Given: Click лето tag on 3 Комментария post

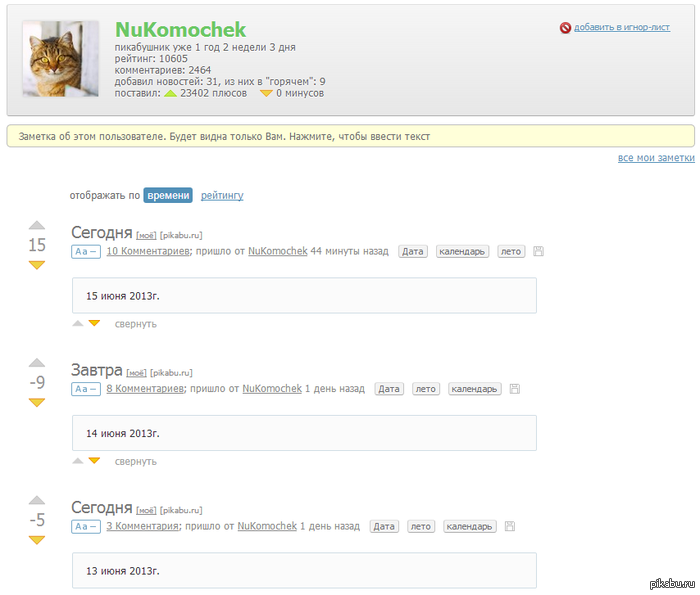Looking at the screenshot, I should pyautogui.click(x=421, y=527).
